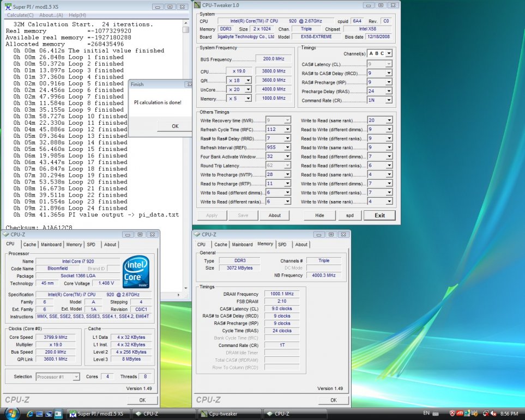Click the Hide button in CPU-Tweaker
The width and height of the screenshot is (525, 420).
(319, 216)
